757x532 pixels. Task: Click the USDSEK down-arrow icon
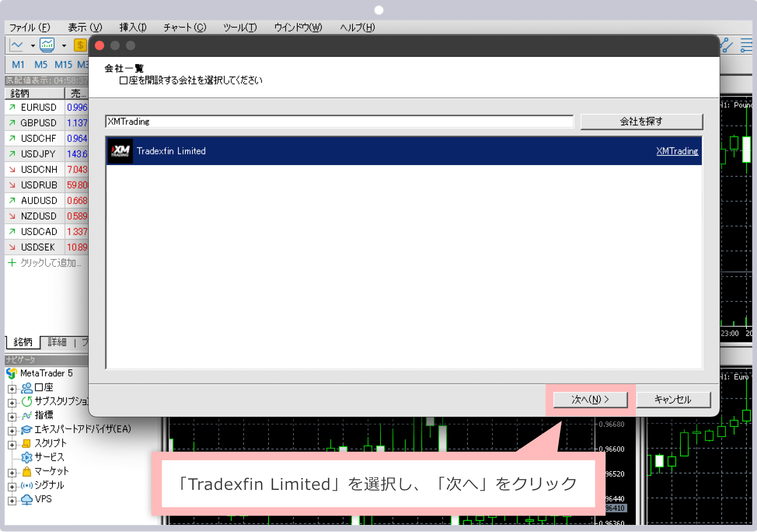[12, 247]
